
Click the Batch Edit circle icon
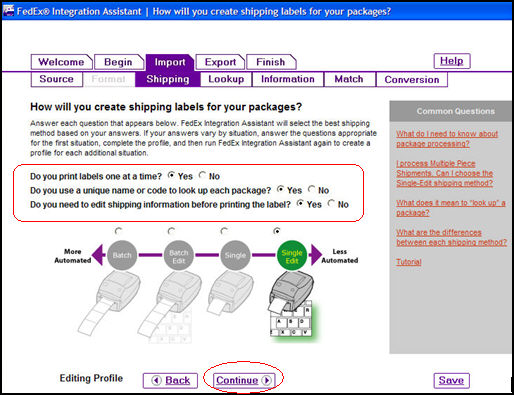click(x=179, y=255)
